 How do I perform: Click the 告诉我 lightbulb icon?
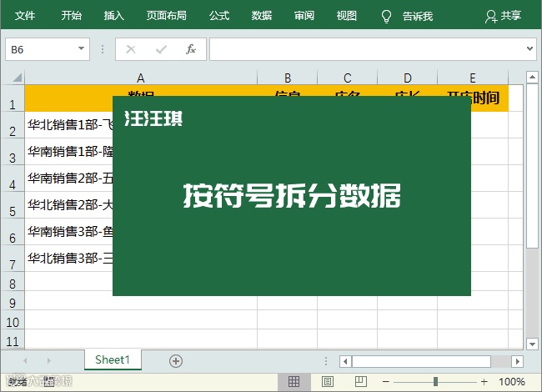[386, 16]
